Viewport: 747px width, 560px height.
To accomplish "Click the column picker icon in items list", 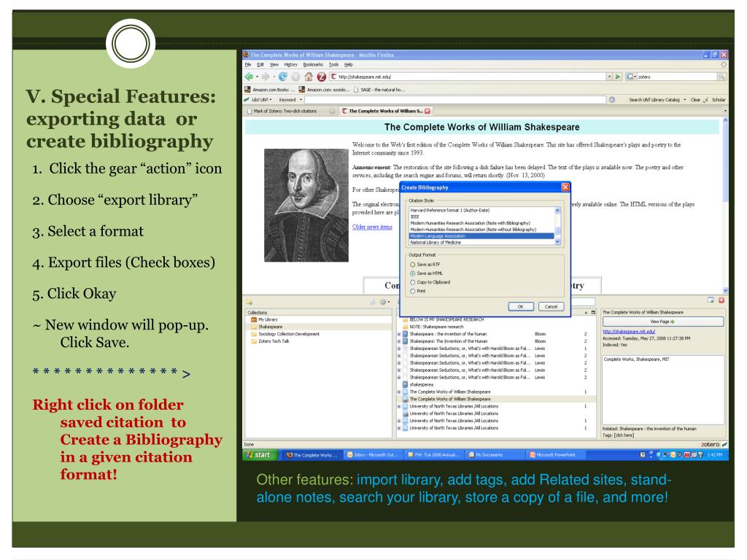I will click(593, 312).
